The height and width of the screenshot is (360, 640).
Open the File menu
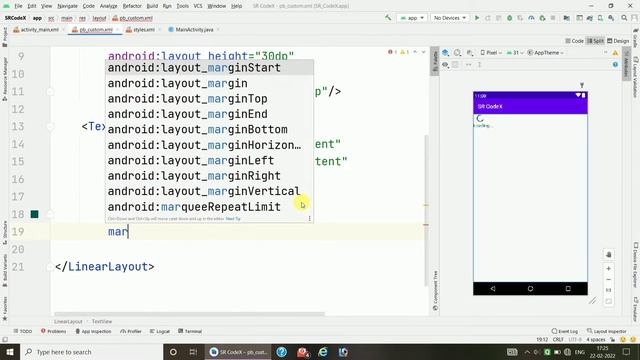point(18,6)
